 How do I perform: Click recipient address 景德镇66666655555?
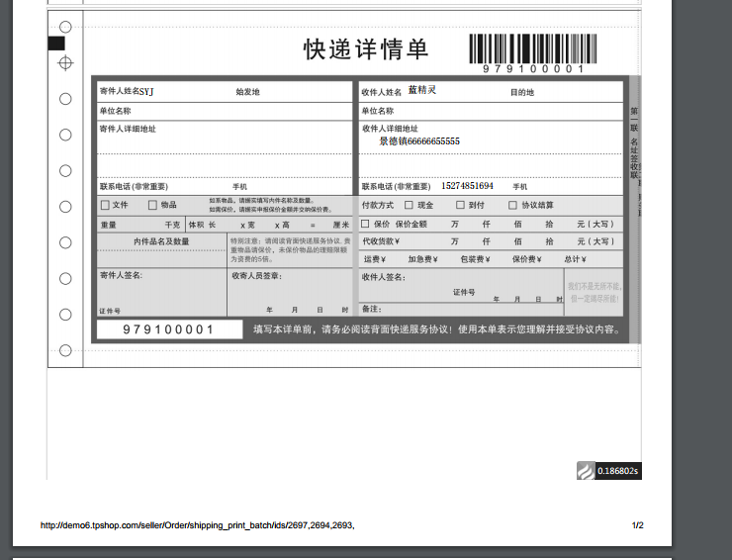[x=419, y=141]
